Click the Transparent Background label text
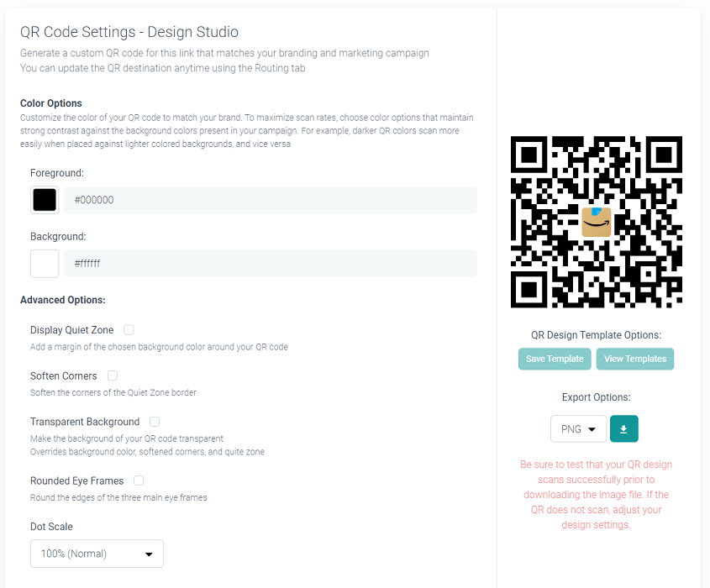710x588 pixels. tap(85, 422)
